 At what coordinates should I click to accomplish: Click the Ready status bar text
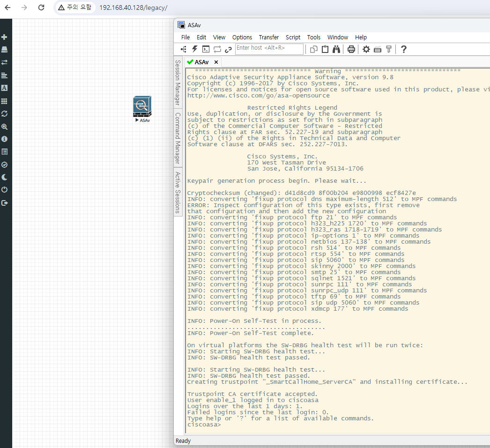[183, 441]
